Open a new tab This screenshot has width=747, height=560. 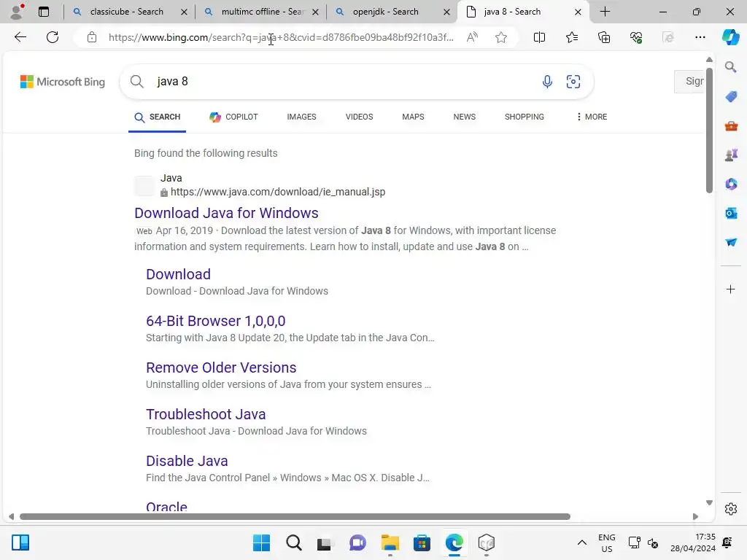coord(605,12)
